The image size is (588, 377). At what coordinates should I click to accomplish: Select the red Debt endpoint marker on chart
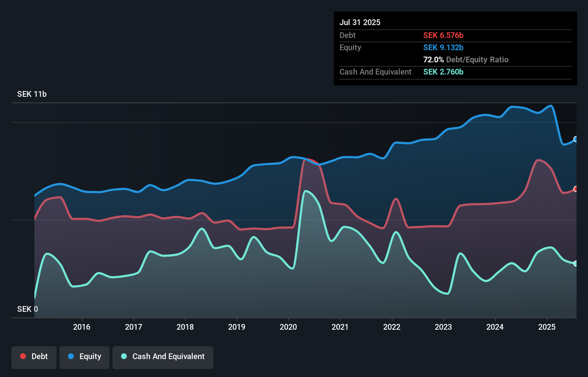(576, 189)
